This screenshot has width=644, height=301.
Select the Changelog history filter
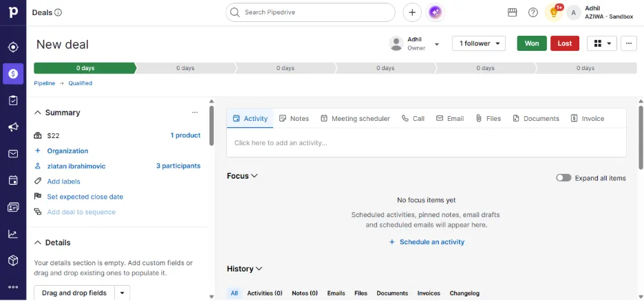point(464,293)
